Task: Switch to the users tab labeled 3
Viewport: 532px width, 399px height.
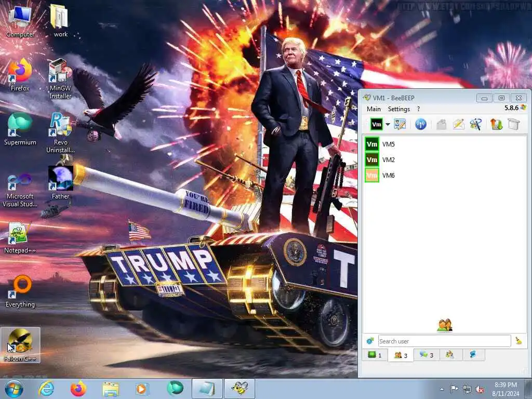Action: pyautogui.click(x=401, y=355)
